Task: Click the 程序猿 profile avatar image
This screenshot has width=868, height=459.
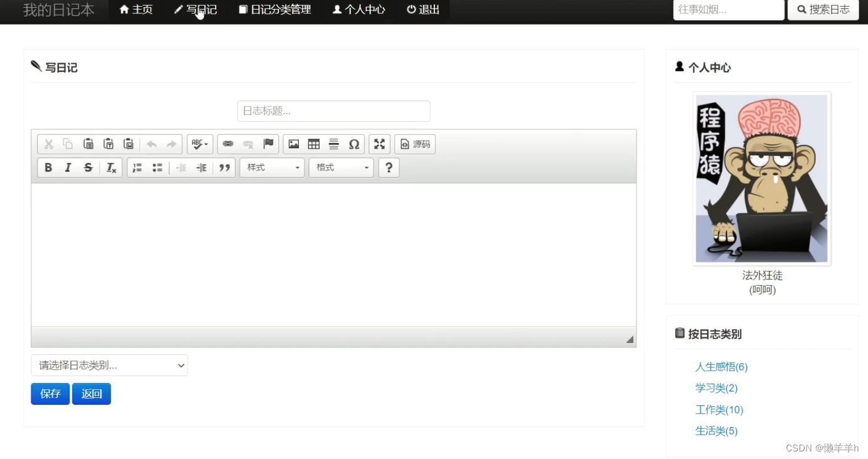Action: (x=762, y=179)
